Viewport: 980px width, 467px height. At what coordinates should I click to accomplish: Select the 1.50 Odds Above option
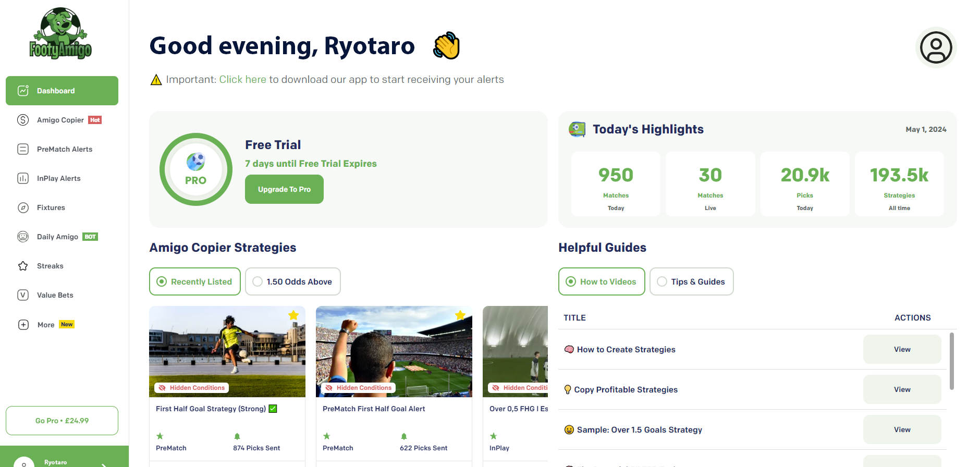click(x=293, y=281)
